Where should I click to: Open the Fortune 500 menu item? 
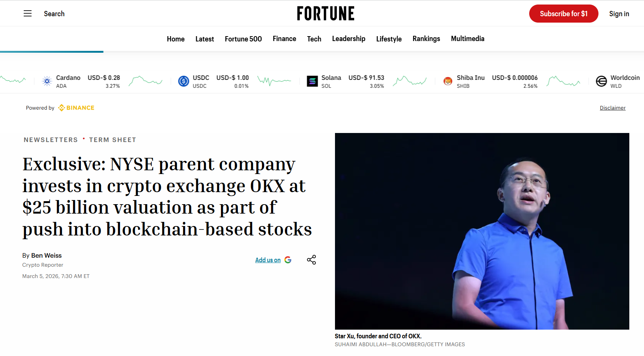pyautogui.click(x=243, y=38)
